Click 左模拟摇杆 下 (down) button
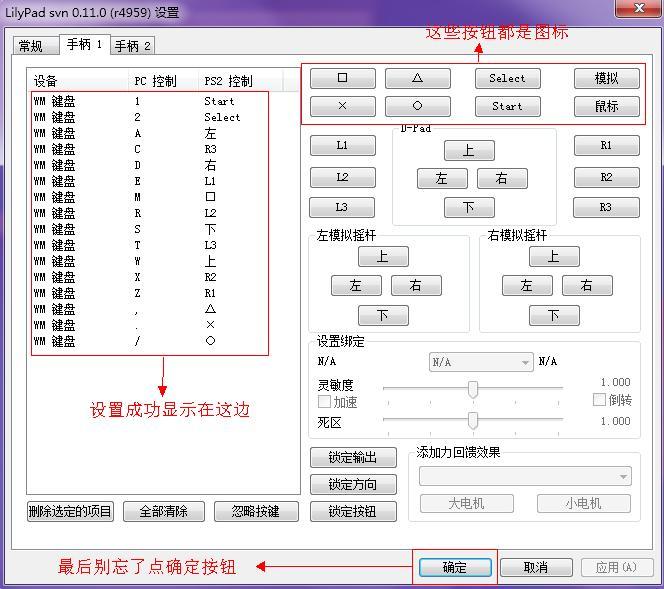This screenshot has width=664, height=589. click(x=383, y=315)
